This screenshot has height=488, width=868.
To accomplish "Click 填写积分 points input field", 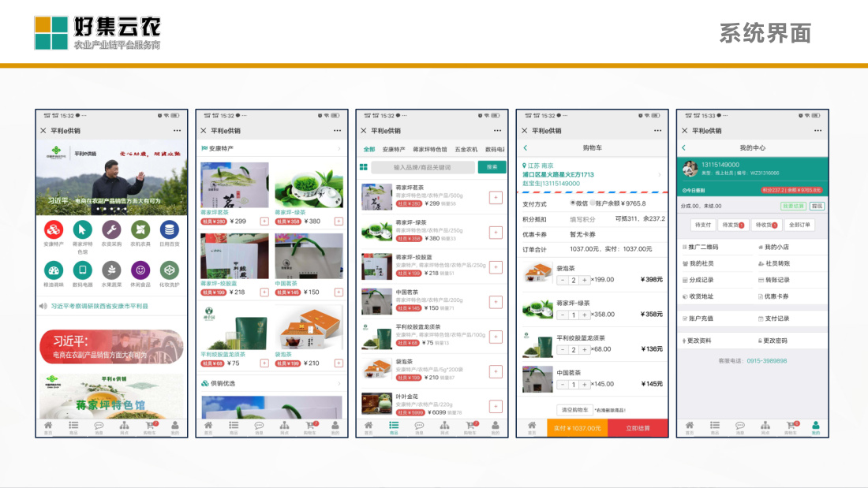I will [x=583, y=219].
